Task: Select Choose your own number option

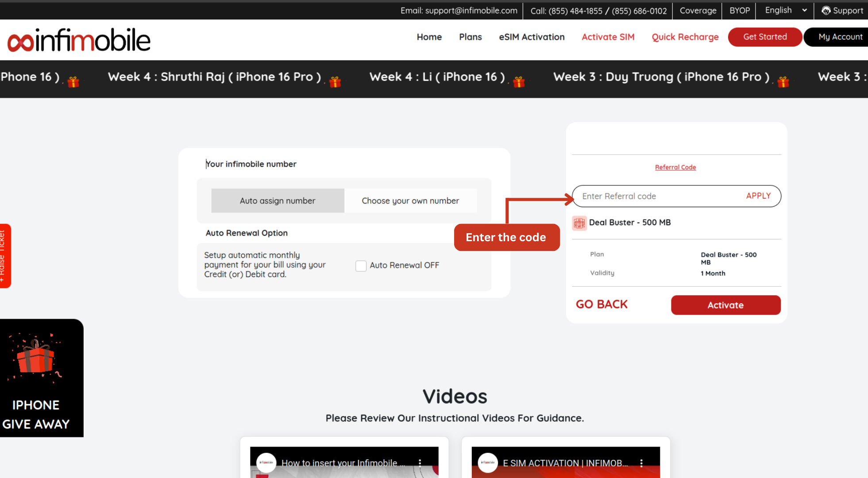Action: click(410, 201)
